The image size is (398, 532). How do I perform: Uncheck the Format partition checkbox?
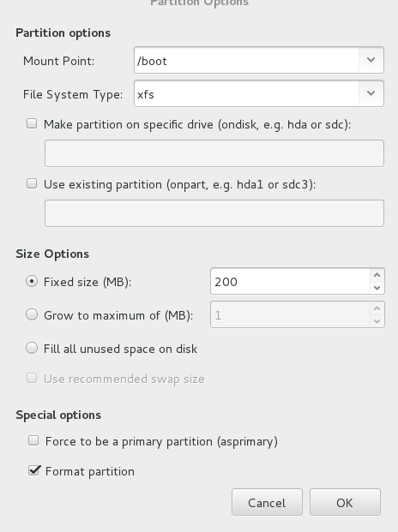coord(33,470)
